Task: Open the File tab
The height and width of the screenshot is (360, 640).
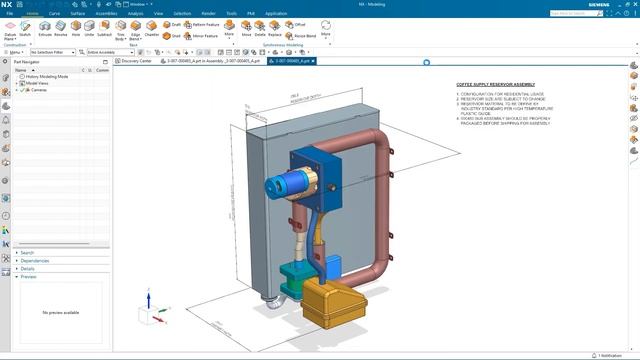Action: [x=9, y=13]
